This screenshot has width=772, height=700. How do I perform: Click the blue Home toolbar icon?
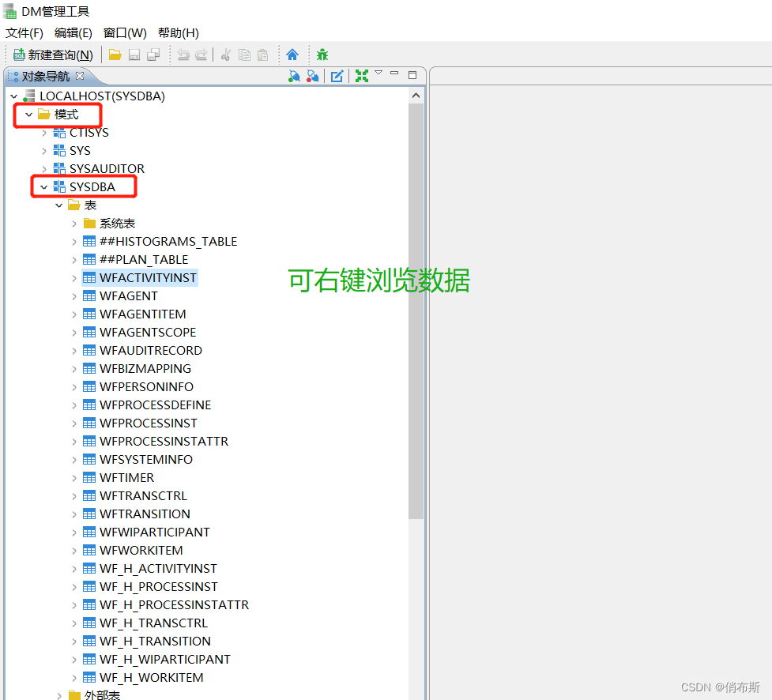[x=292, y=55]
